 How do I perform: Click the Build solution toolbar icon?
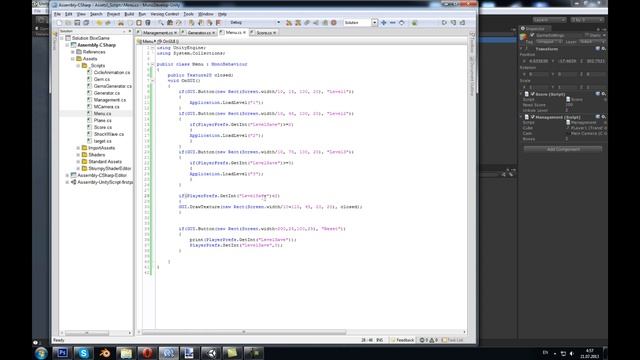pyautogui.click(x=289, y=23)
